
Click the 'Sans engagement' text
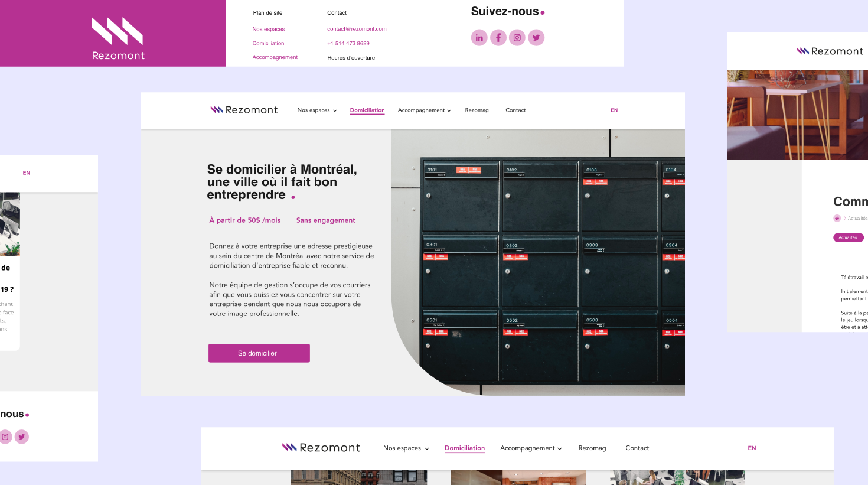click(326, 220)
